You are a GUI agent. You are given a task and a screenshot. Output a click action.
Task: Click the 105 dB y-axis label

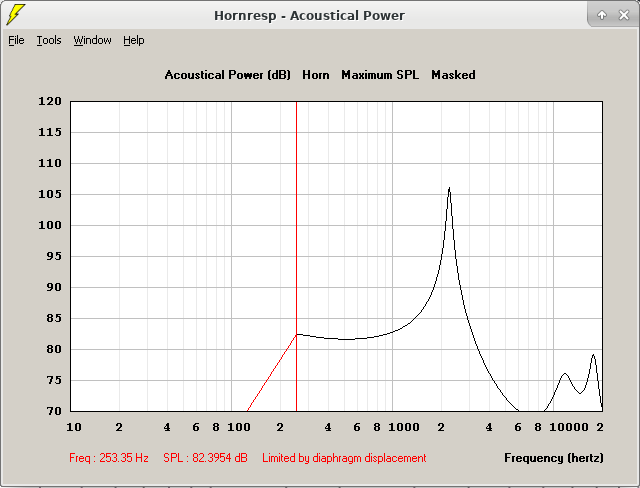[x=50, y=194]
